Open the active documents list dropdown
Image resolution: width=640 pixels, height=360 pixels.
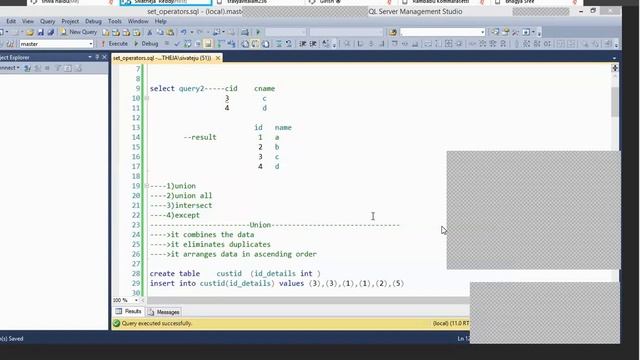[x=614, y=58]
